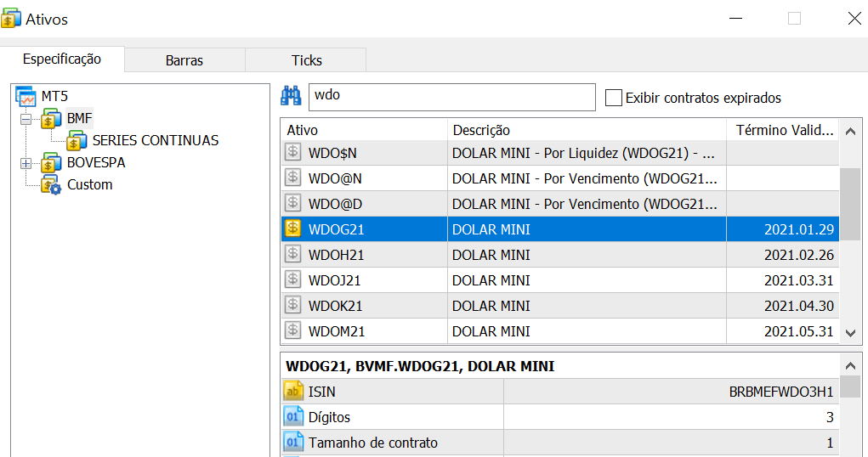Click the DOLAR MINI - Por Liquidez description
868x457 pixels.
coord(583,153)
